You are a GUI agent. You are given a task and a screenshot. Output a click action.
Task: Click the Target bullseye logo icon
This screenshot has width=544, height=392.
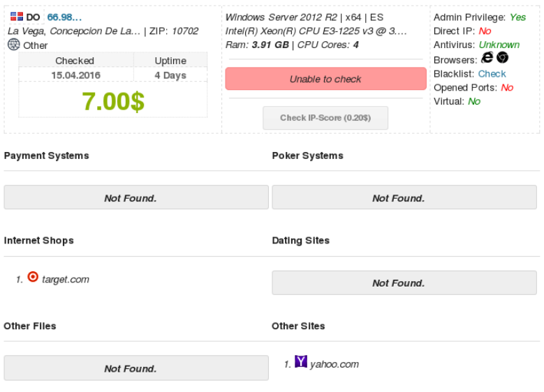[x=33, y=278]
